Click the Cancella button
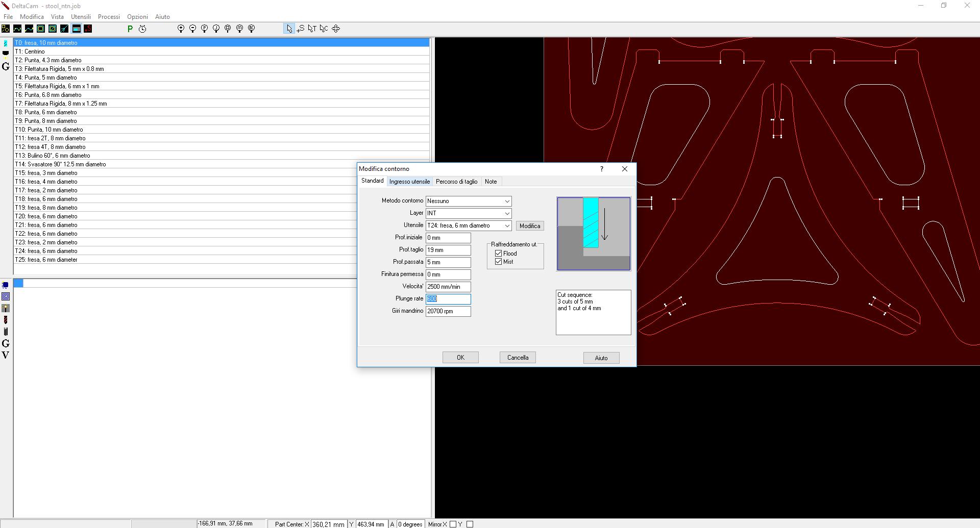Screen dimensions: 980x528 pos(518,358)
